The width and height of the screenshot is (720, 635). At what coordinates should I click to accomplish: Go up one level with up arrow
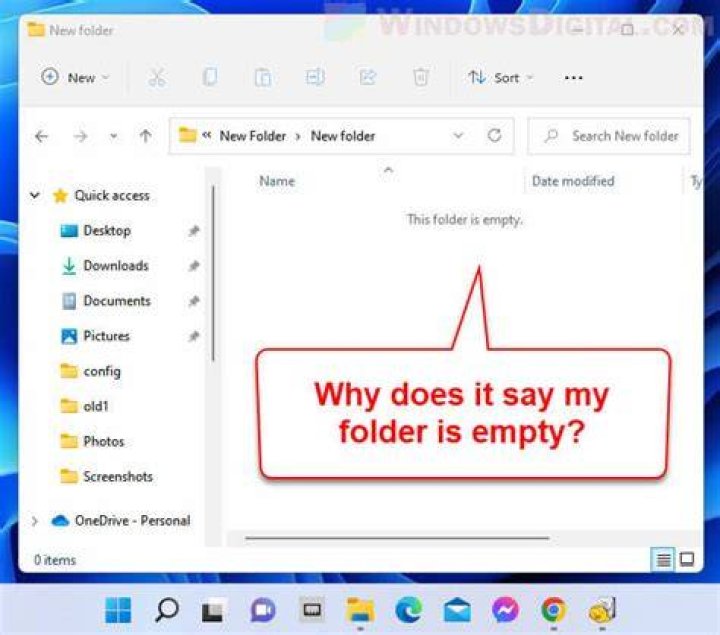tap(146, 136)
